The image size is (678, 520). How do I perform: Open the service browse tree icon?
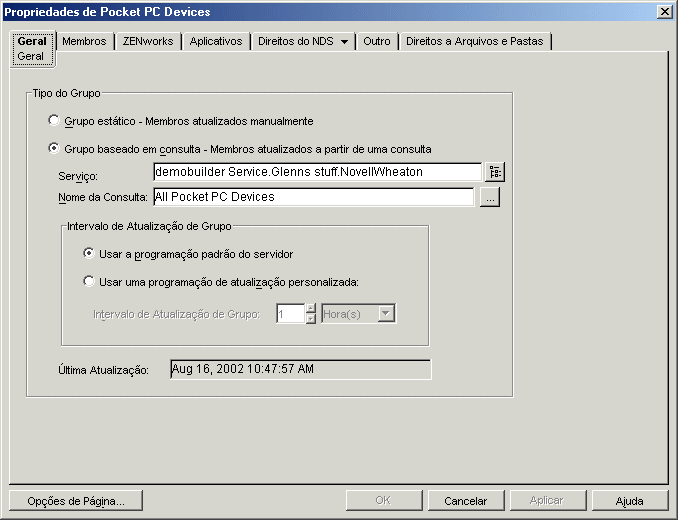[x=495, y=172]
